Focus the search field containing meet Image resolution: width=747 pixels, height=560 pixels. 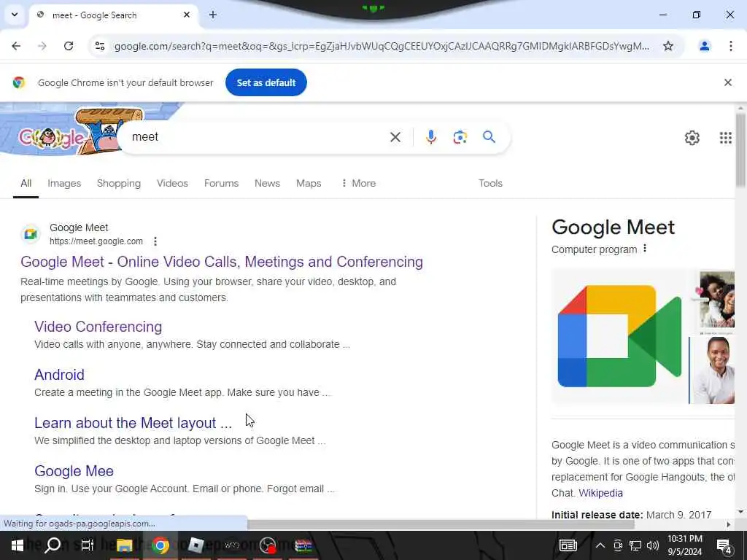point(258,137)
